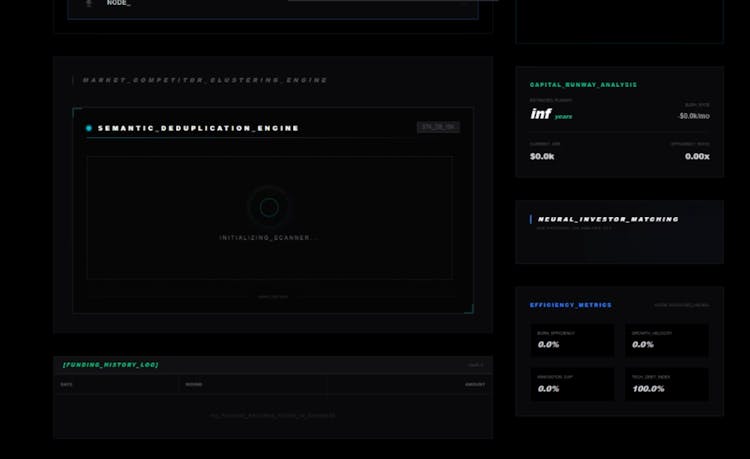Screen dimensions: 750x459
Task: Click the circular scanner spinner icon
Action: (269, 207)
